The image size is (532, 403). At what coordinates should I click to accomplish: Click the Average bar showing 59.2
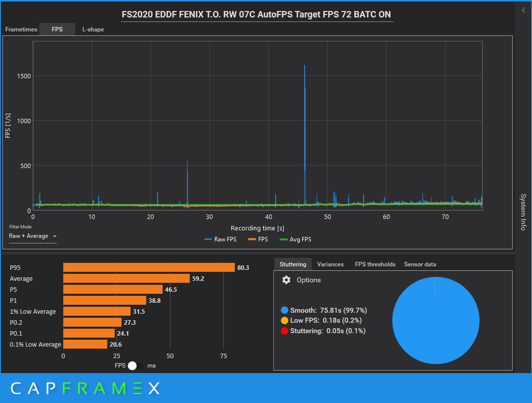point(126,279)
